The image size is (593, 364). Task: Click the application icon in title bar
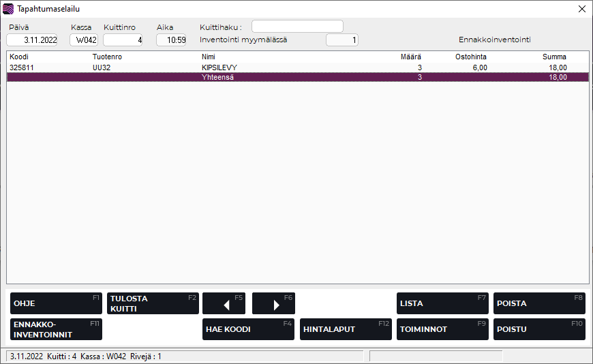click(x=8, y=9)
